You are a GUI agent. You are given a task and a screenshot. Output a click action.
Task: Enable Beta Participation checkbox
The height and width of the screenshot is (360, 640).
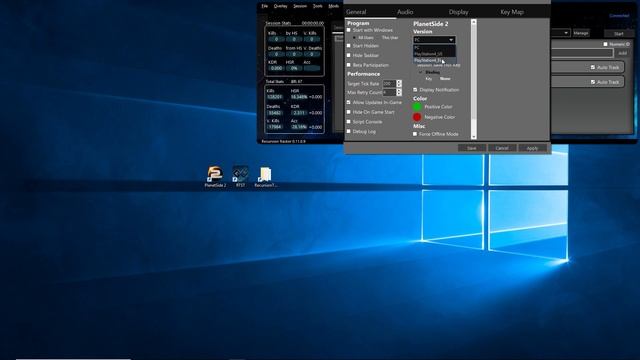(349, 65)
